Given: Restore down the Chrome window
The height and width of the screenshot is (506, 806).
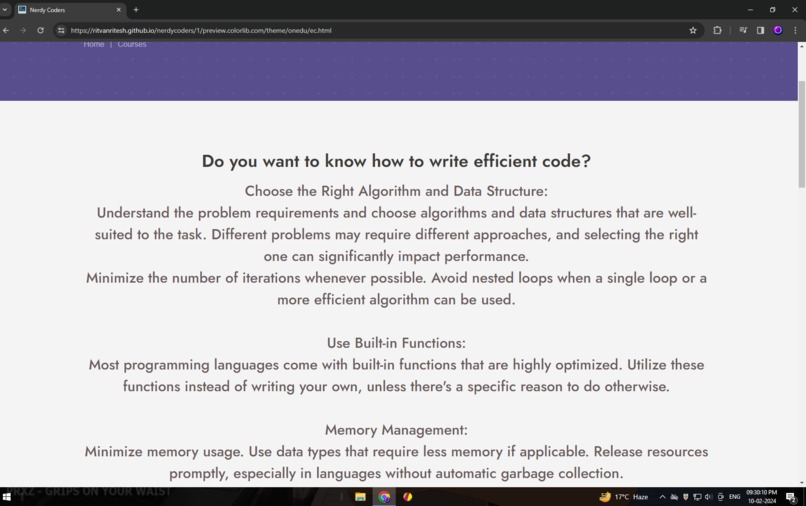Looking at the screenshot, I should tap(773, 9).
